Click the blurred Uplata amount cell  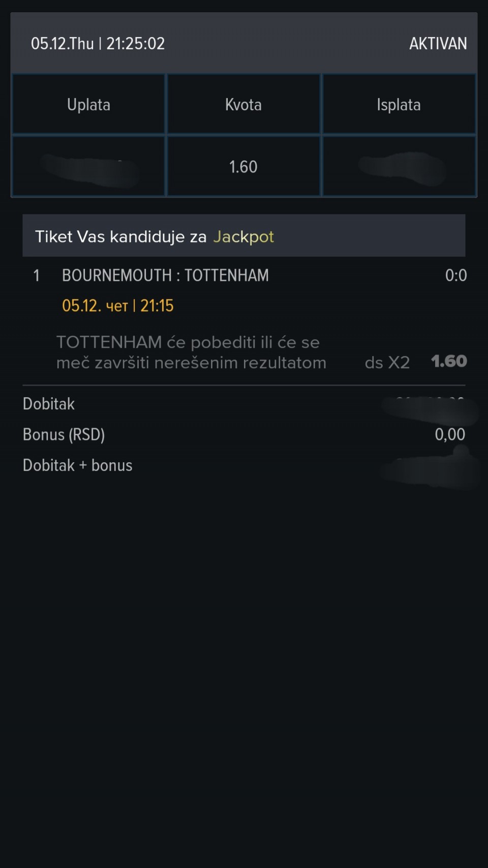pos(88,167)
